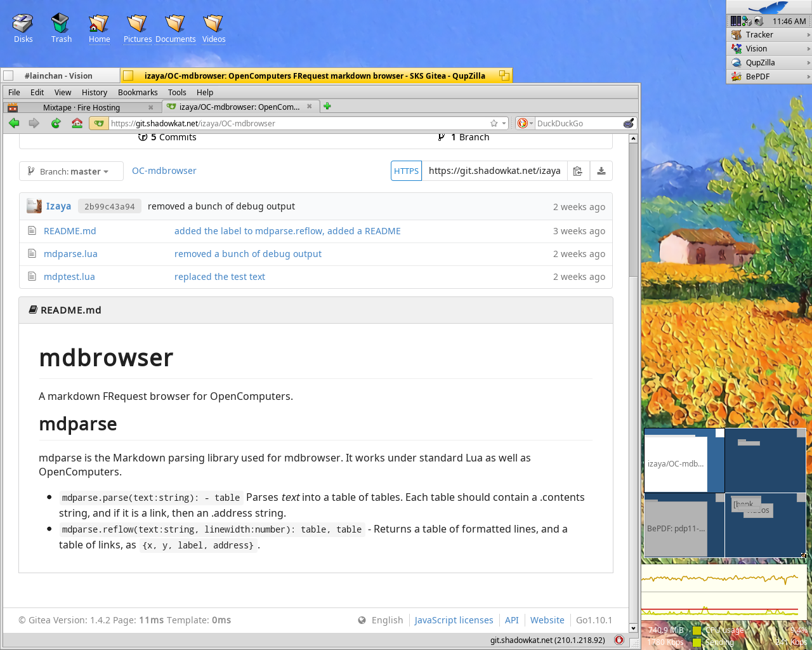This screenshot has height=650, width=812.
Task: Close the izaya/OC-mdbrowser tab
Action: pyautogui.click(x=309, y=106)
